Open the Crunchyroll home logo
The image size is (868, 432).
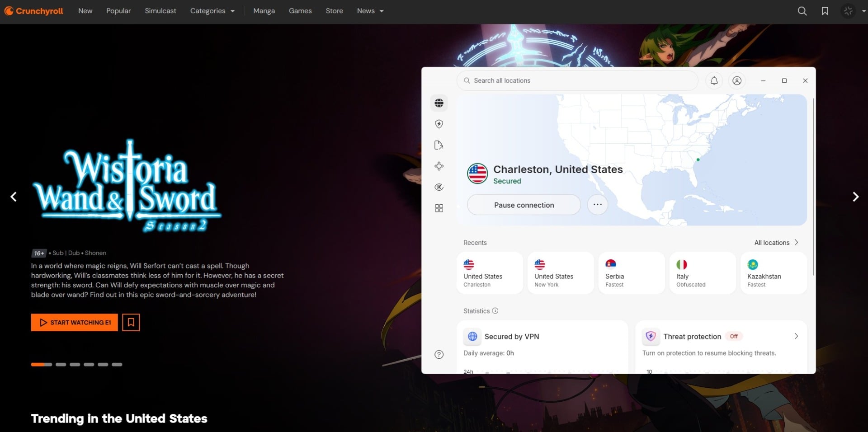(x=34, y=11)
